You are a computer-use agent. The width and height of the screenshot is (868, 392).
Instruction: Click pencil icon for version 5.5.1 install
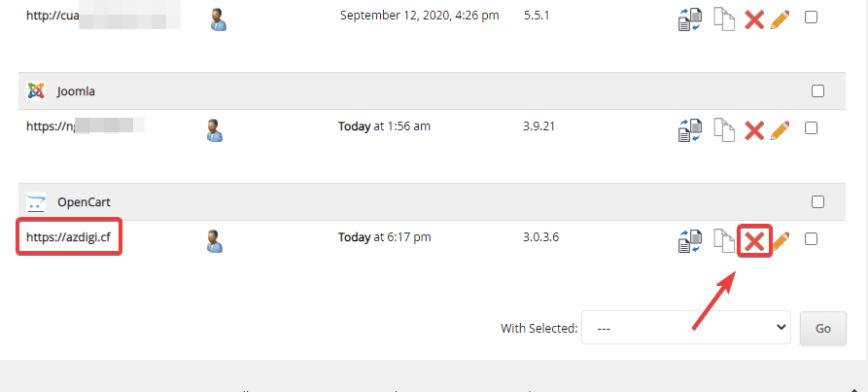tap(780, 18)
